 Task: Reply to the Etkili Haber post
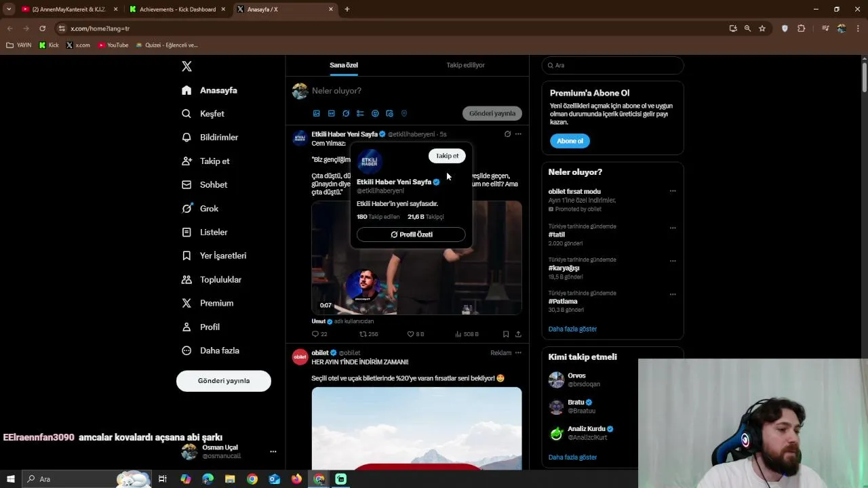[x=319, y=334]
